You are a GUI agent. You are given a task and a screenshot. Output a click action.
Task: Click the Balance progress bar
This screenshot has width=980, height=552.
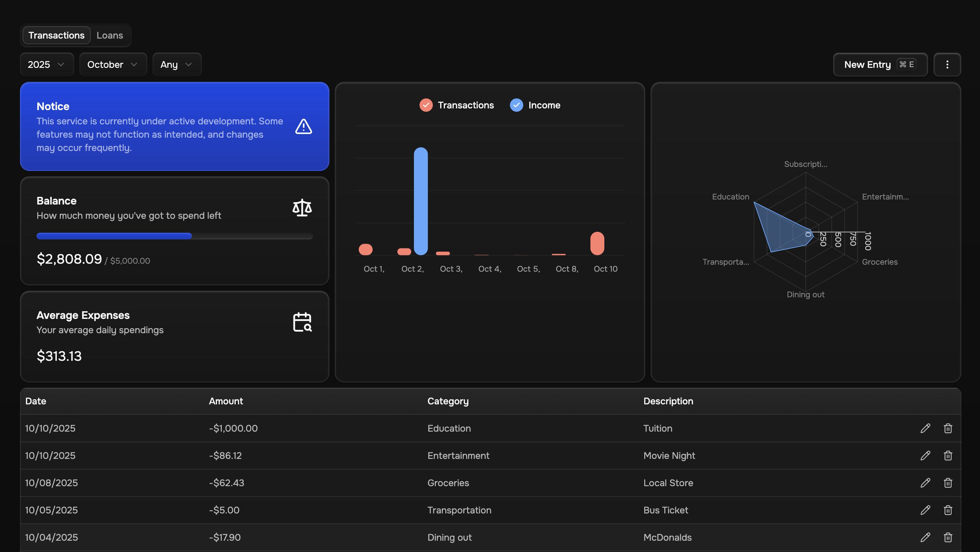coord(174,236)
